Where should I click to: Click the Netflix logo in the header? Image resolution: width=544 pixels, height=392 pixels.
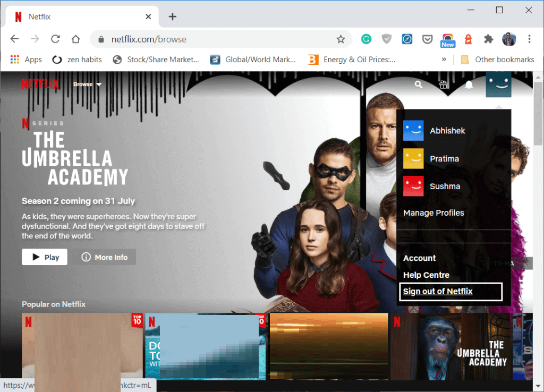[40, 84]
